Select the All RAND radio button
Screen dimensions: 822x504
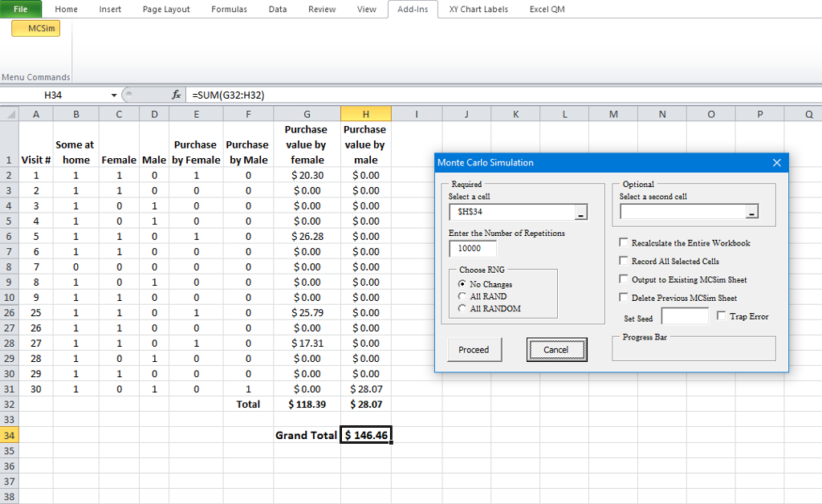[x=462, y=298]
